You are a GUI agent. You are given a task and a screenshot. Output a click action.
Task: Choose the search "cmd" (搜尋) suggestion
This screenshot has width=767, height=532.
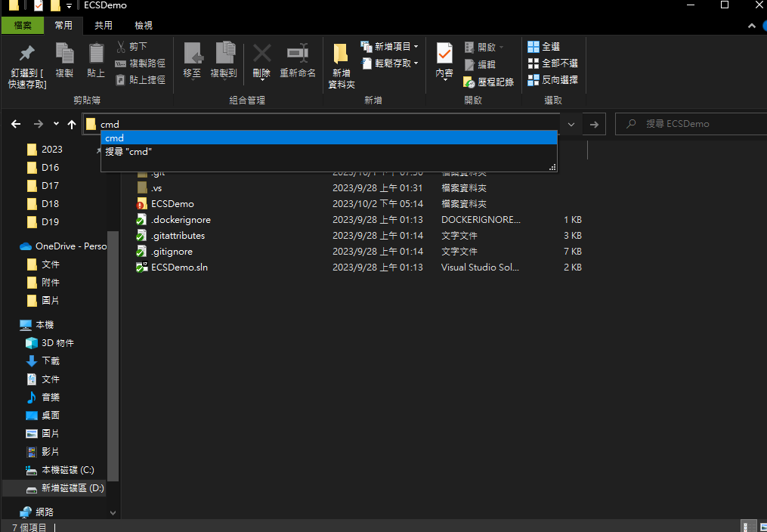(329, 152)
